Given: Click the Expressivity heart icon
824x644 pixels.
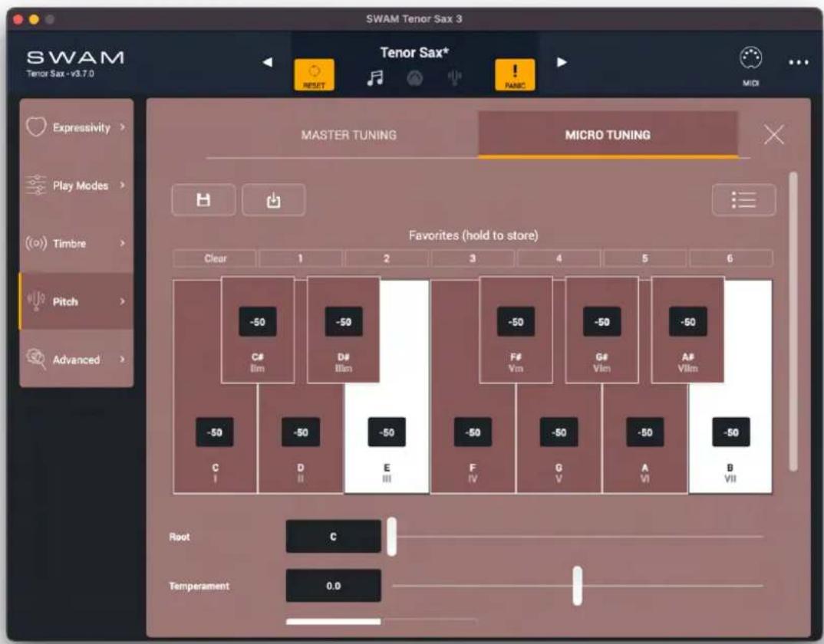Looking at the screenshot, I should coord(36,127).
